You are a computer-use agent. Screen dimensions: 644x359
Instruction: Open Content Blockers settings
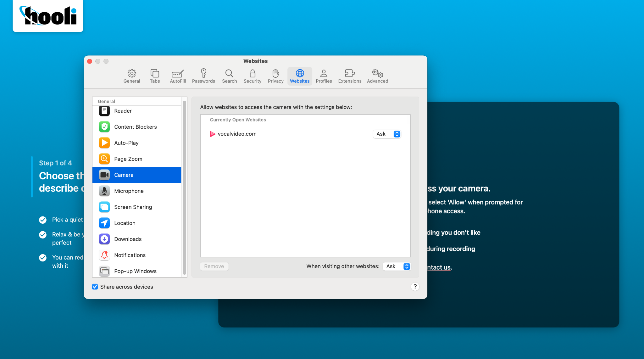click(137, 127)
